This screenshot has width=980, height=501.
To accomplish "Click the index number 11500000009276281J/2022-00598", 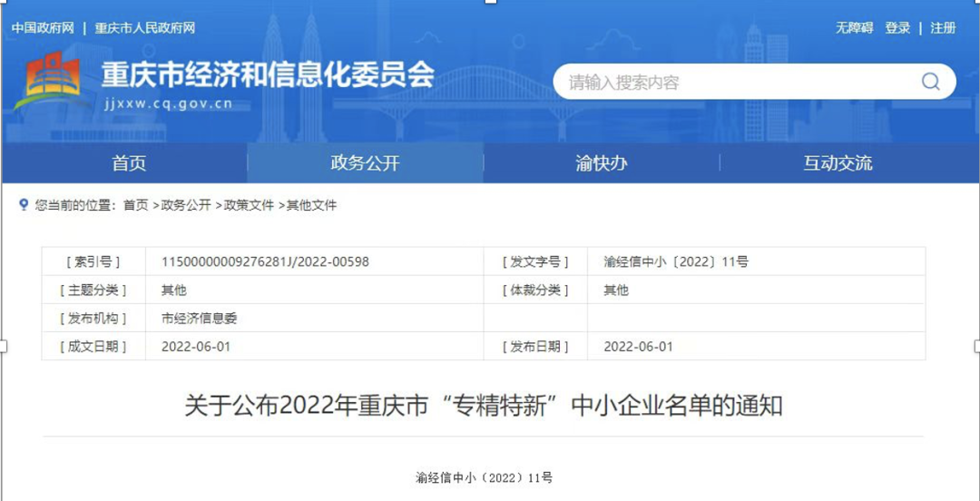I will pos(265,261).
